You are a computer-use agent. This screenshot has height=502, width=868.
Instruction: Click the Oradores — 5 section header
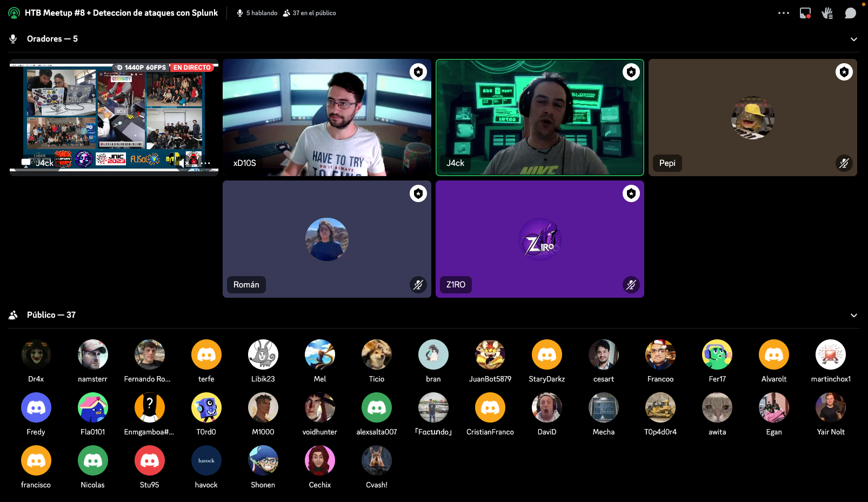click(x=52, y=39)
